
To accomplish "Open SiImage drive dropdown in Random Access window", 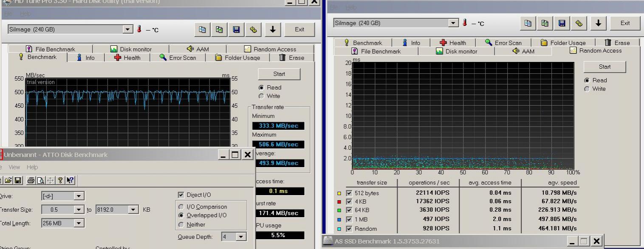I will coord(454,23).
